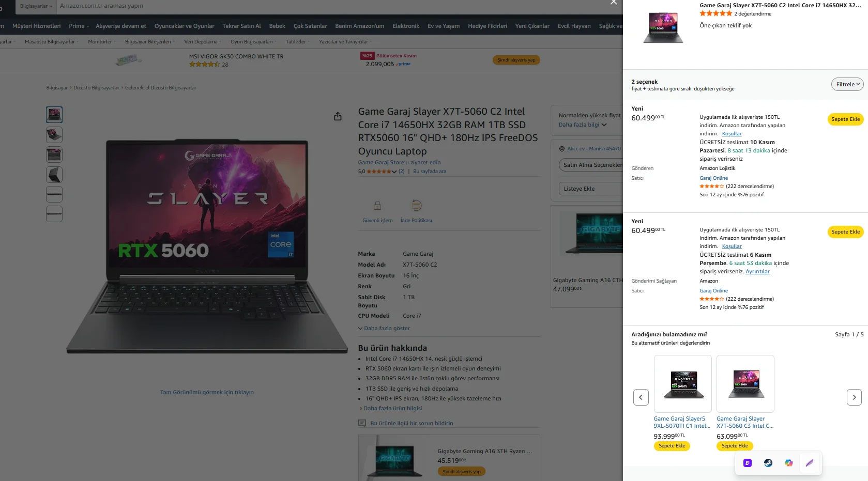Expand Daha fazla bilgi under price notice
The image size is (868, 481).
tap(583, 125)
